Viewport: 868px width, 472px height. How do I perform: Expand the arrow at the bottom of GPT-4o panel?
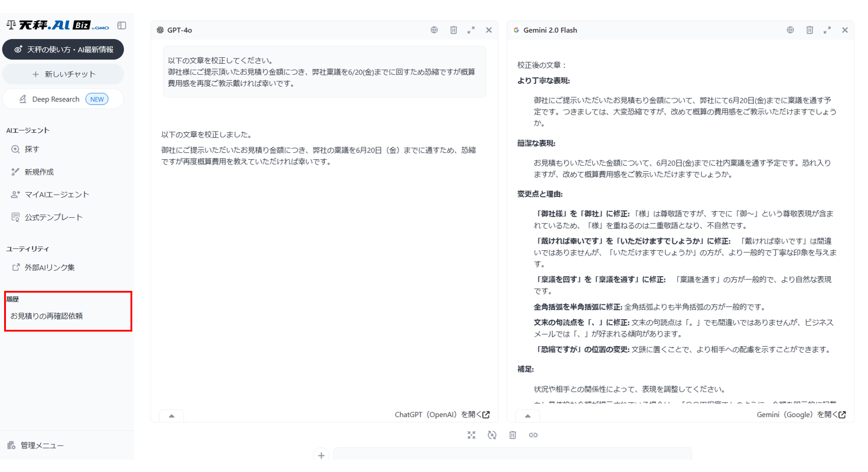tap(172, 415)
